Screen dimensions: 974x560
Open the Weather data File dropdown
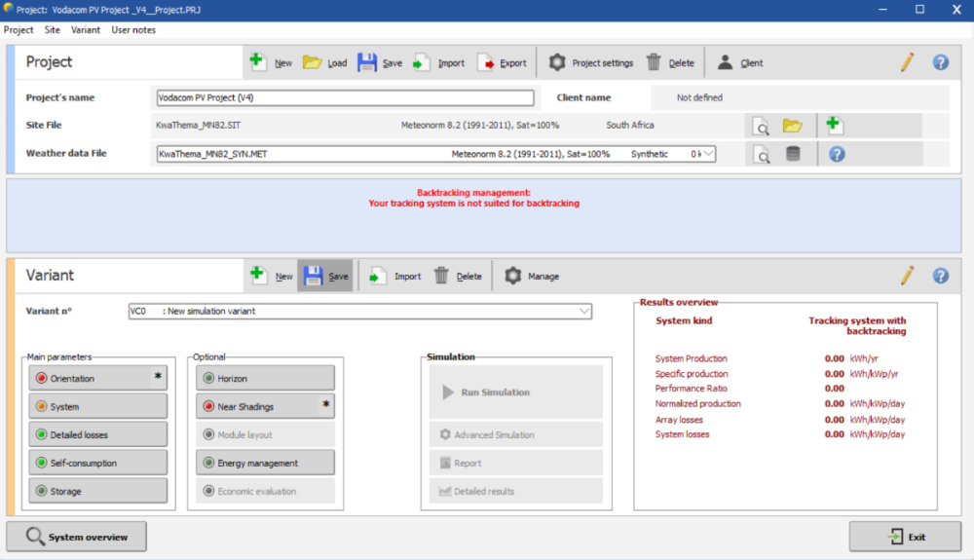coord(708,154)
